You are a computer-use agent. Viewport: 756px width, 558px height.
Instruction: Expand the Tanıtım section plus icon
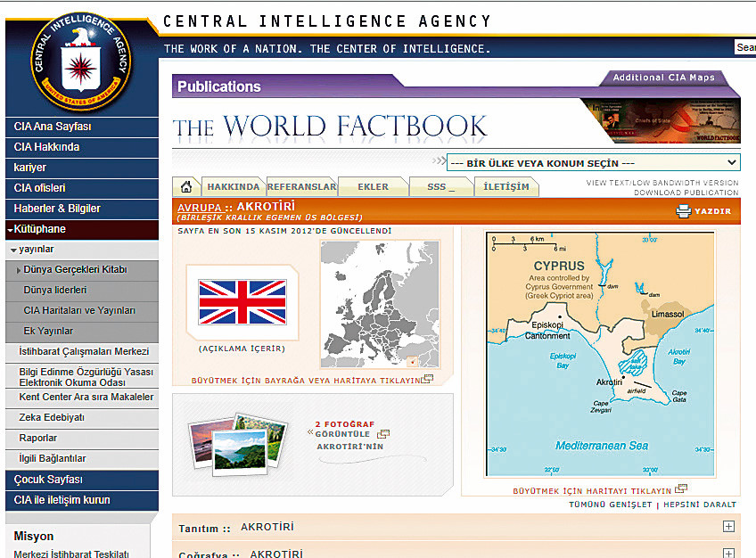pyautogui.click(x=728, y=527)
